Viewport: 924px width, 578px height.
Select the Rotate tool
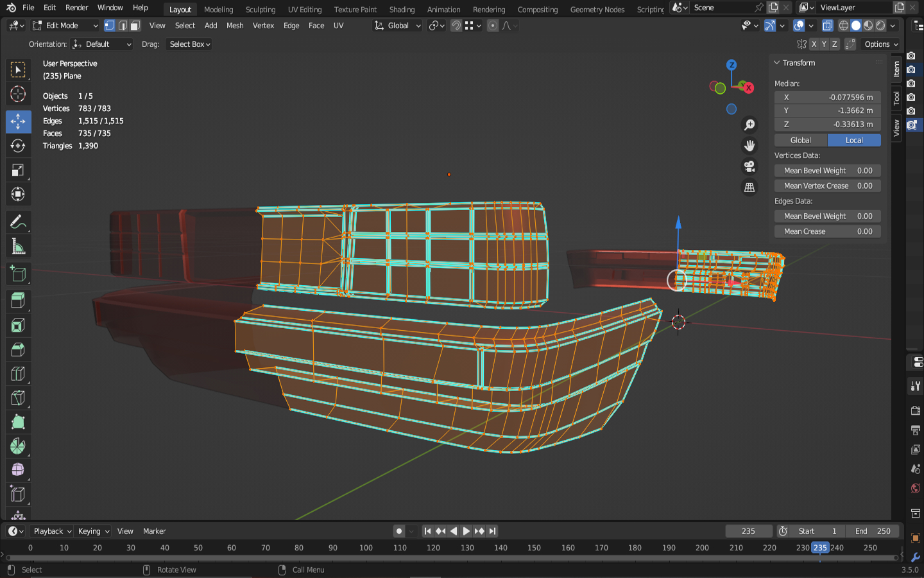[x=18, y=146]
